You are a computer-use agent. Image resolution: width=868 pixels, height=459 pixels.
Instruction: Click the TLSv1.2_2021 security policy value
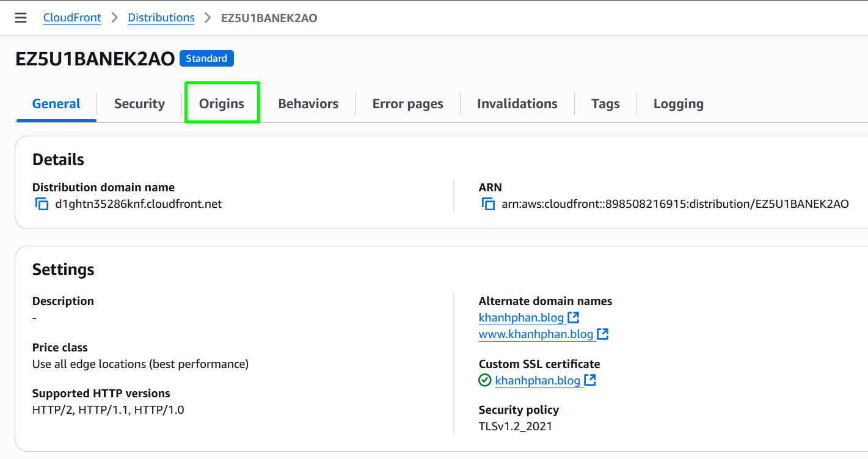click(516, 427)
